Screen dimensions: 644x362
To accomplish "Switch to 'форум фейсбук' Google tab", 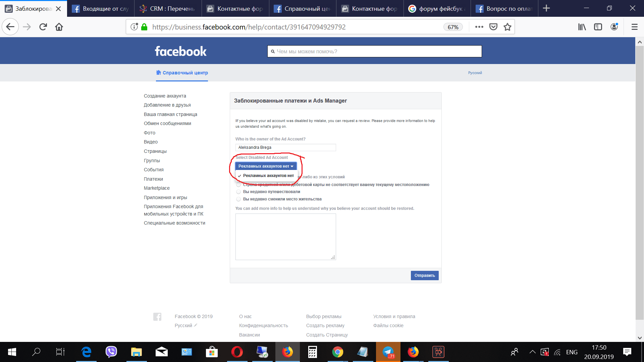I will (x=437, y=9).
